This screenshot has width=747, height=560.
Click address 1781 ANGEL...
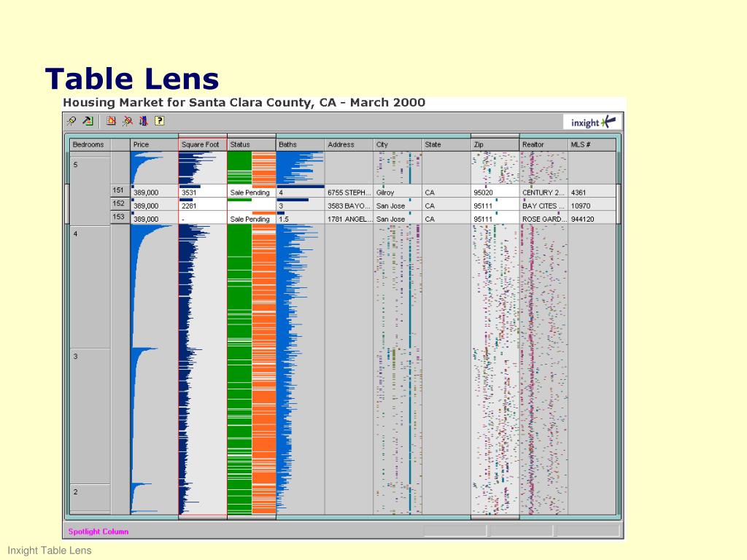[349, 219]
